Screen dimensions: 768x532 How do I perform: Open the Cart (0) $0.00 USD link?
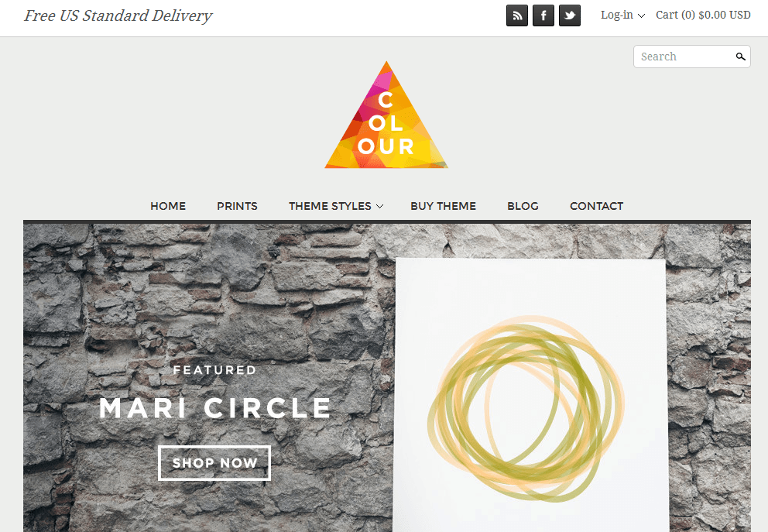(703, 15)
